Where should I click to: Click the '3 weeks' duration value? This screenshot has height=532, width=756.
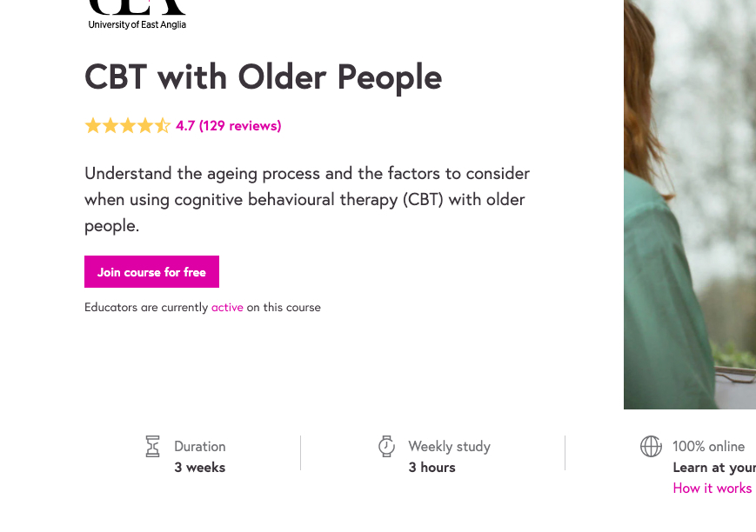(x=199, y=468)
